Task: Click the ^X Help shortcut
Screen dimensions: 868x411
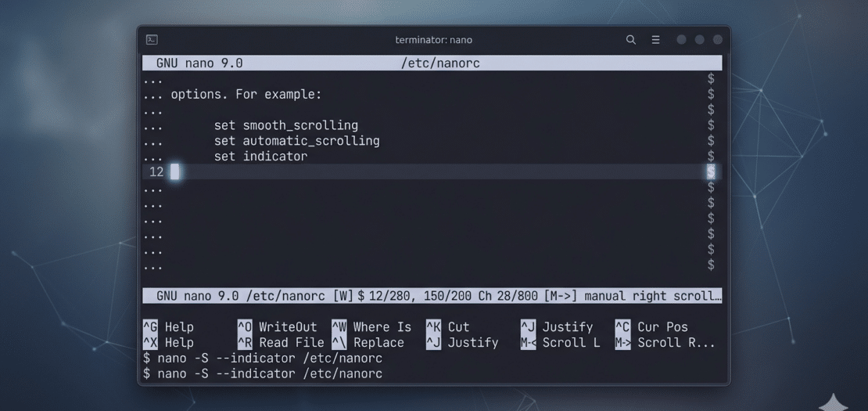Action: 168,343
